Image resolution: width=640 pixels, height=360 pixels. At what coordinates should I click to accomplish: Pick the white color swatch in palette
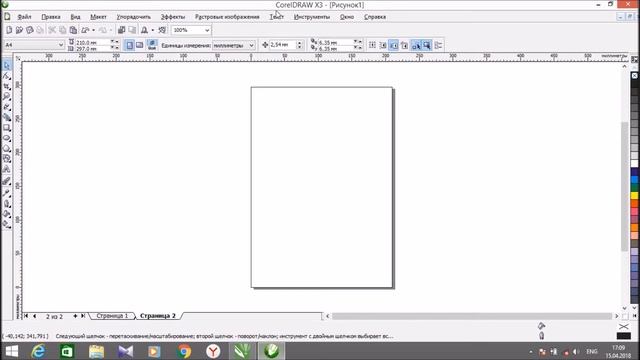[x=634, y=164]
